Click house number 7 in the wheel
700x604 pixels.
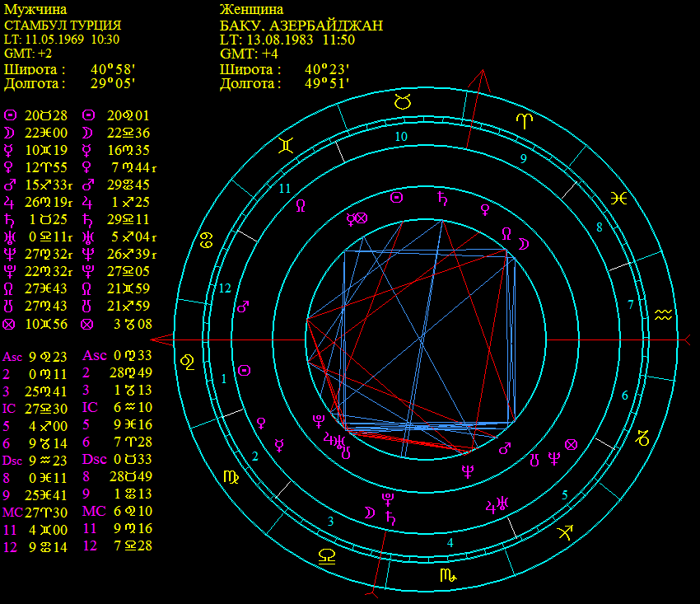pos(631,305)
